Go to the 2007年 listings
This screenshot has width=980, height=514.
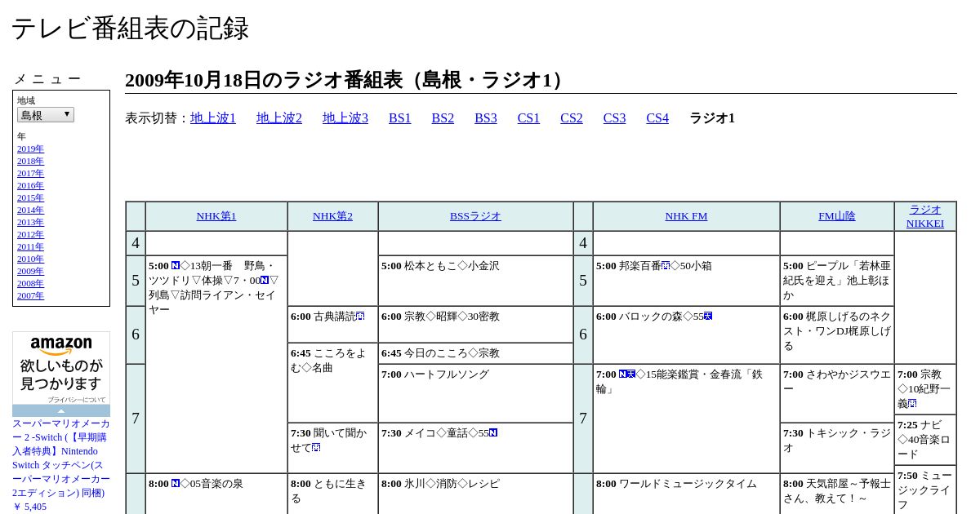(30, 295)
